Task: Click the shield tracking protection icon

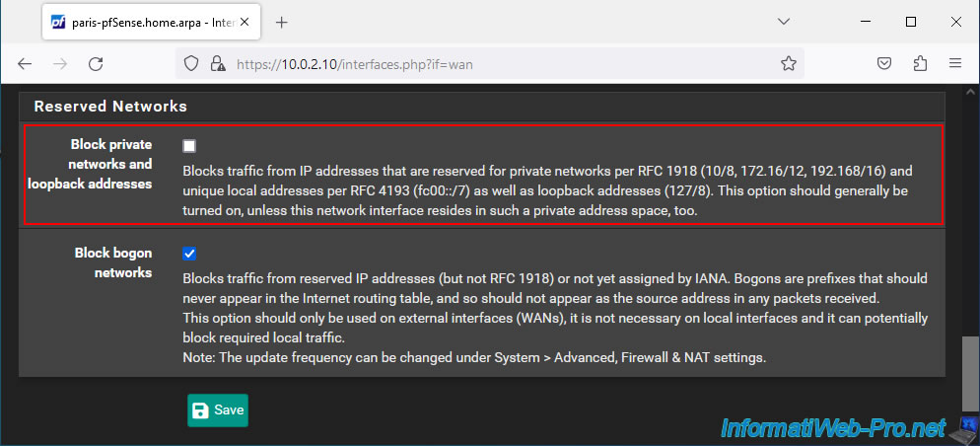Action: (191, 64)
